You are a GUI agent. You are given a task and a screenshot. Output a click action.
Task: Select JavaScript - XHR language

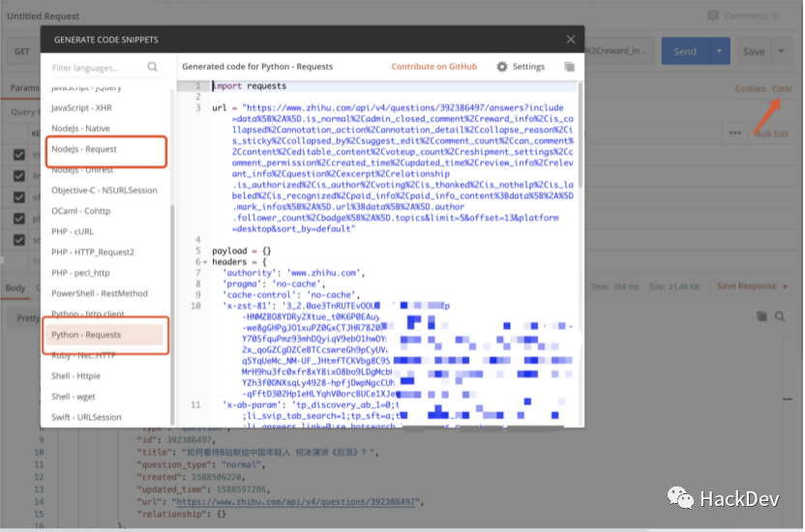pos(81,107)
